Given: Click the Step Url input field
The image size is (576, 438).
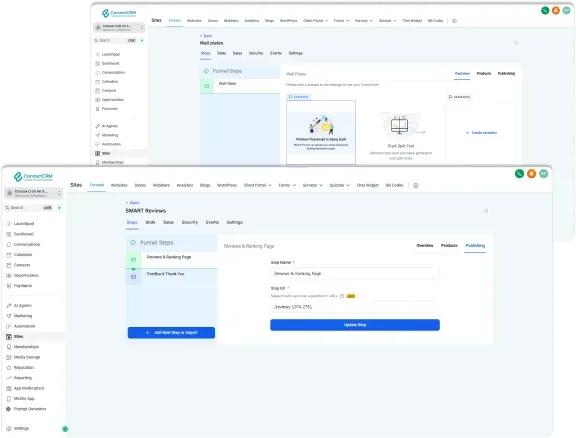Looking at the screenshot, I should tap(355, 307).
